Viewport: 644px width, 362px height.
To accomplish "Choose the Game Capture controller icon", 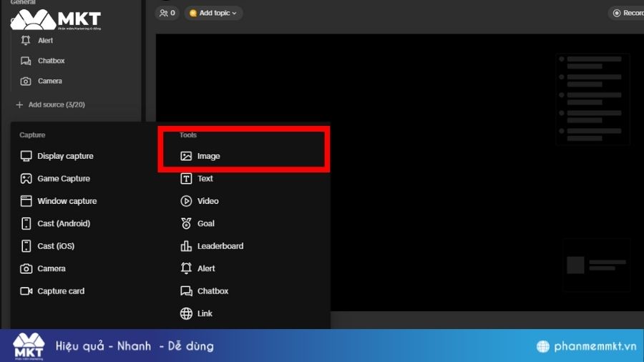I will pyautogui.click(x=26, y=179).
